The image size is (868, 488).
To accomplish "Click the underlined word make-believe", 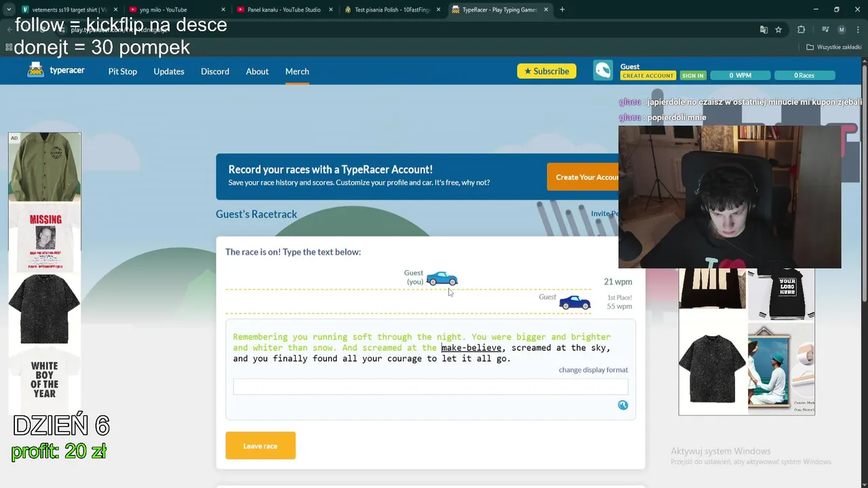I will [x=471, y=348].
